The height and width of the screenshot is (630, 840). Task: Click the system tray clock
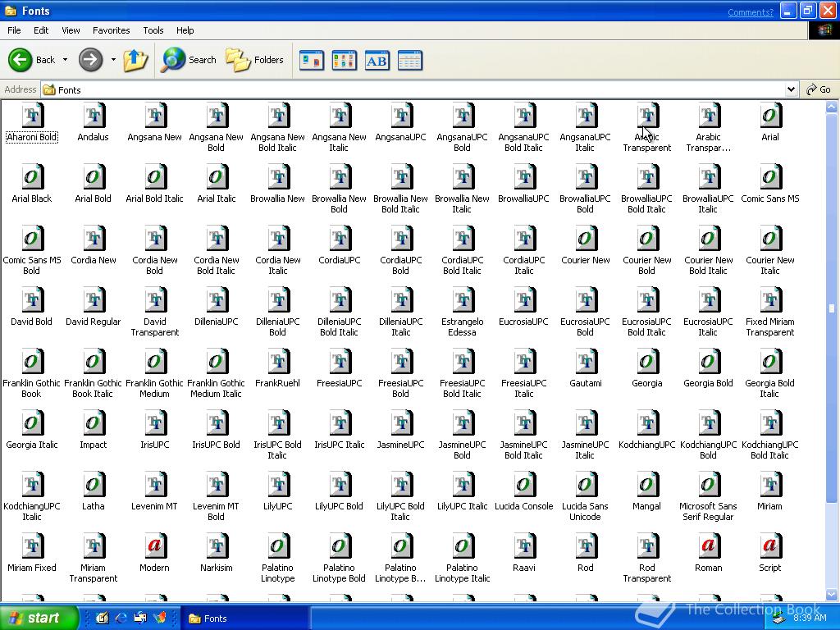coord(810,618)
